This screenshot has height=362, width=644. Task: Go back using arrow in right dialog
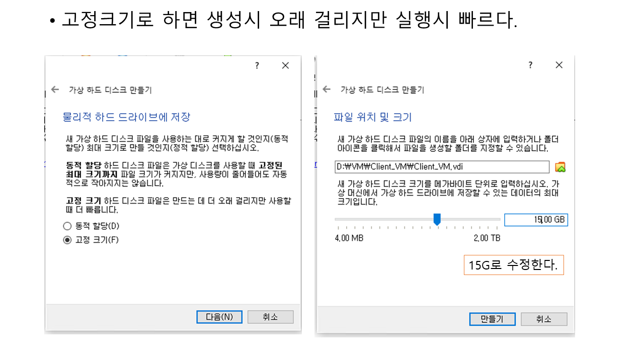pyautogui.click(x=327, y=89)
